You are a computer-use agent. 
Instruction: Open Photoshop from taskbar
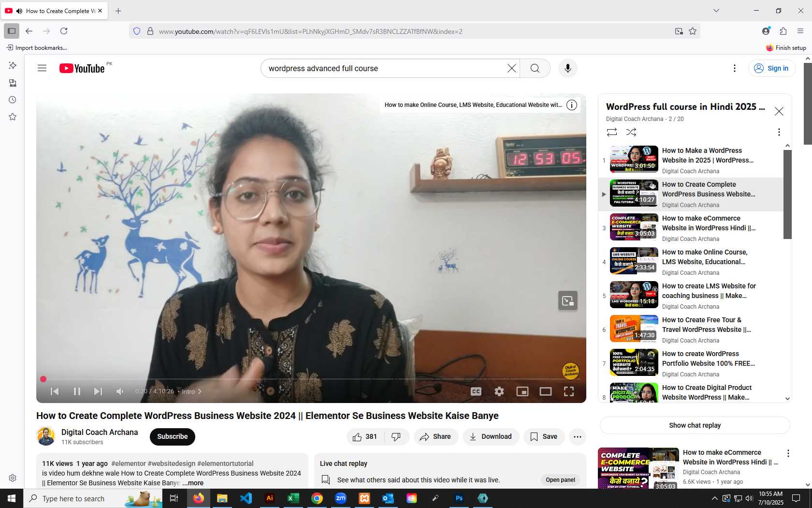(459, 498)
